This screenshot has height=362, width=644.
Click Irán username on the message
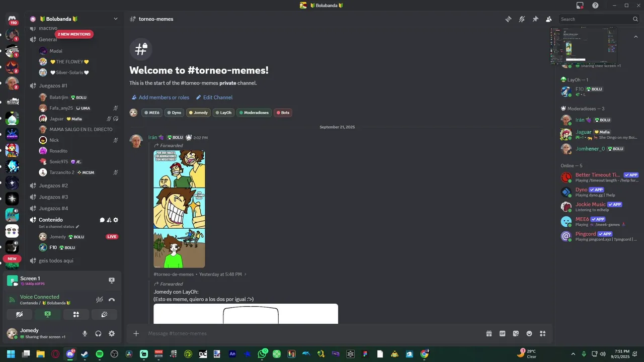pos(152,137)
